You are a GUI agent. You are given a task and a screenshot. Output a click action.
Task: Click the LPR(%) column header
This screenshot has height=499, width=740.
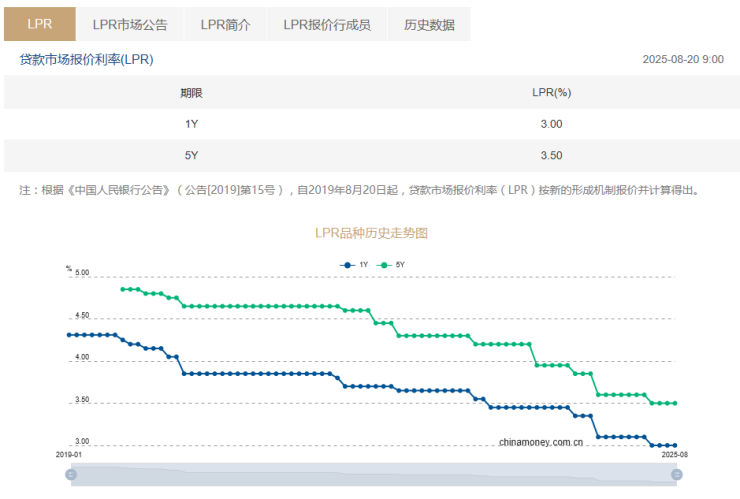pos(551,93)
